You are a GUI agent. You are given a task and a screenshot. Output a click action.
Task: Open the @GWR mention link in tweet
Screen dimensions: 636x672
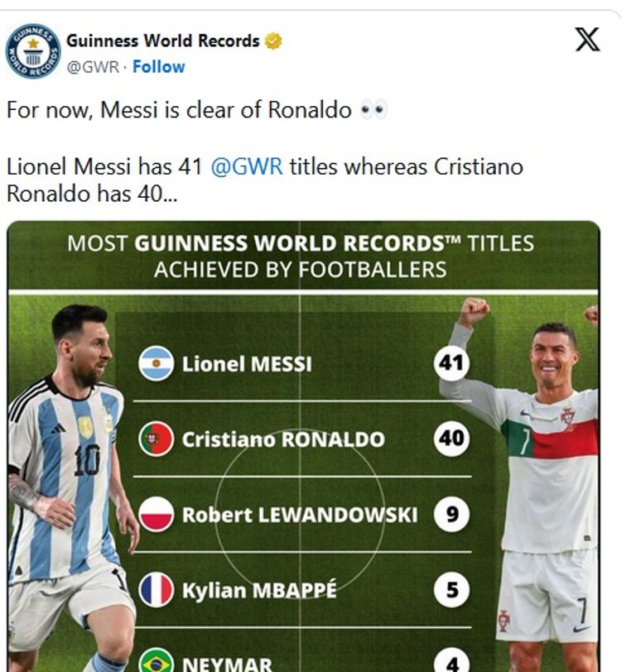(x=247, y=166)
